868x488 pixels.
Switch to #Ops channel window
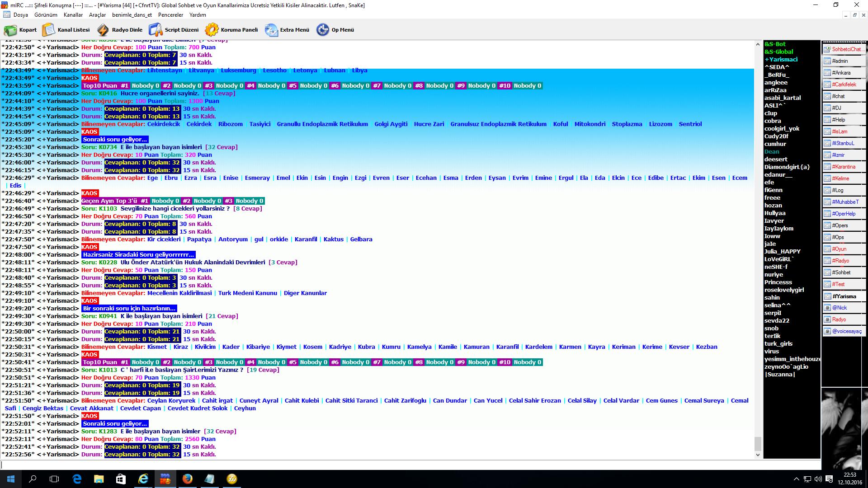click(844, 237)
